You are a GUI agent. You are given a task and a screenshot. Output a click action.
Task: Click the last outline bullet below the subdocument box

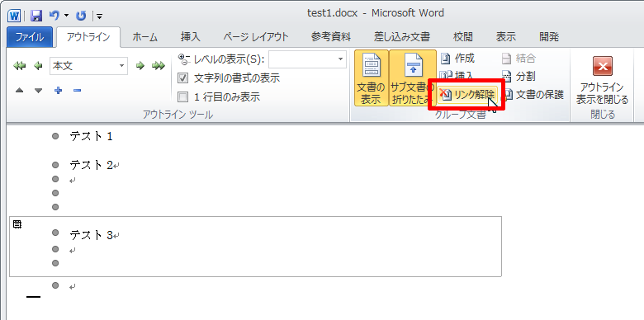[55, 285]
